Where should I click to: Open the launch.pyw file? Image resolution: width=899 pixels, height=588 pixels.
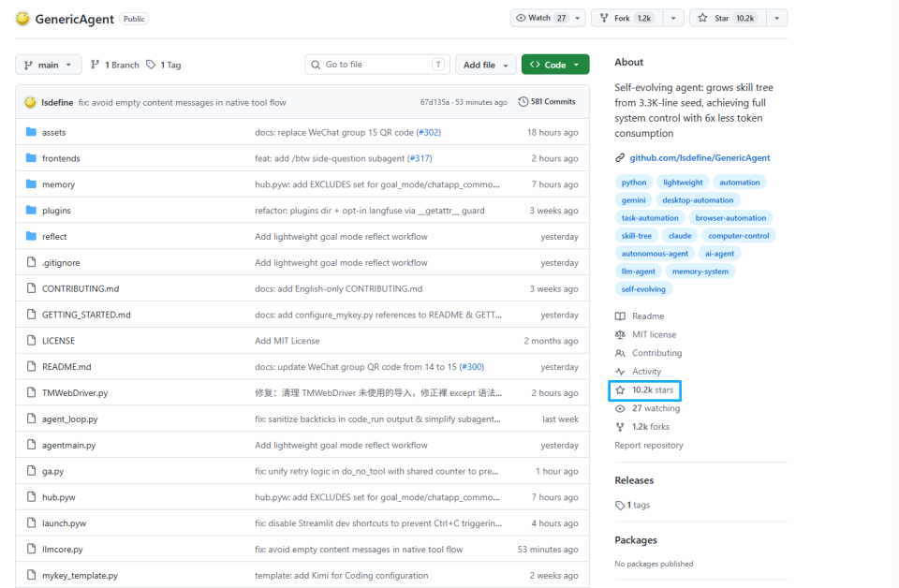(64, 523)
